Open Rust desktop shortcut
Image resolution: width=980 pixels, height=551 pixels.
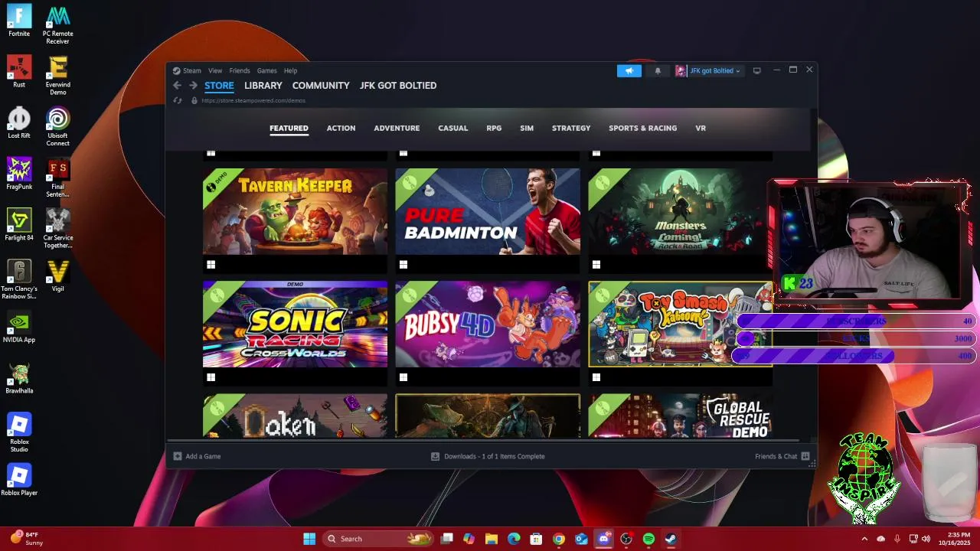click(x=19, y=72)
